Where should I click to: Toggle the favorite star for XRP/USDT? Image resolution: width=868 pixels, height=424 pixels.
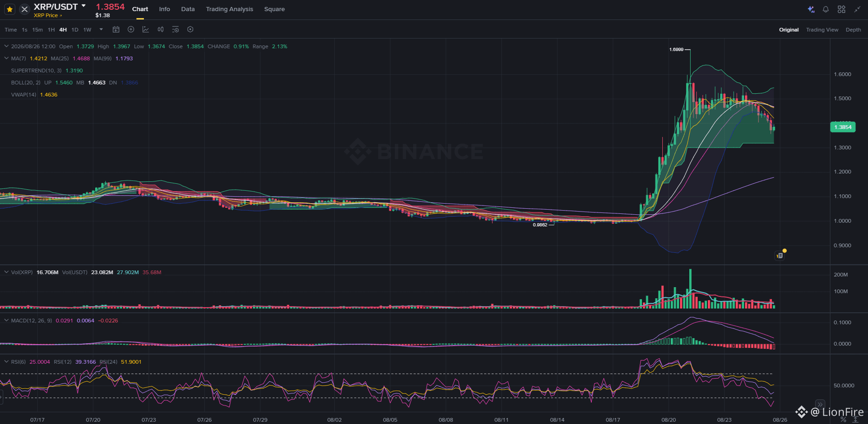click(x=10, y=9)
